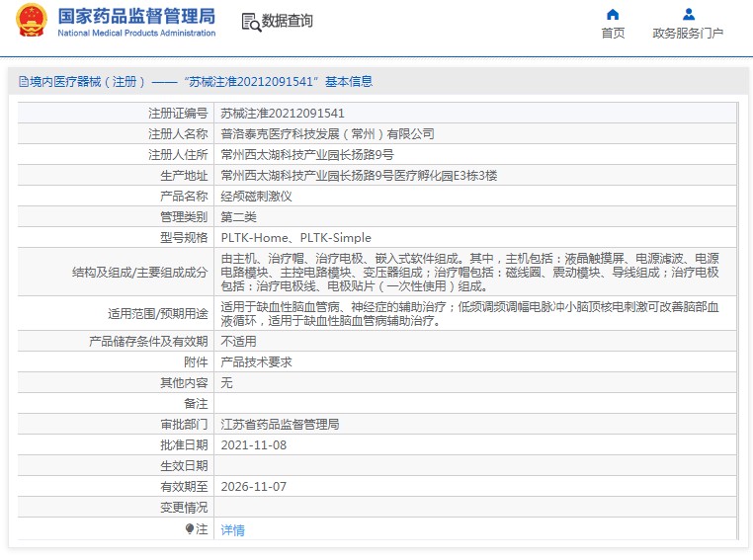Click the 第二类 management category value
This screenshot has height=560, width=753.
(238, 217)
